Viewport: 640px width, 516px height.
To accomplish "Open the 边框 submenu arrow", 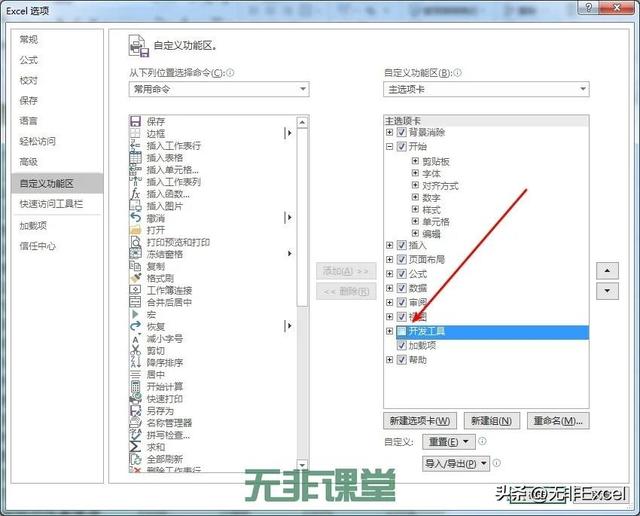I will [289, 133].
